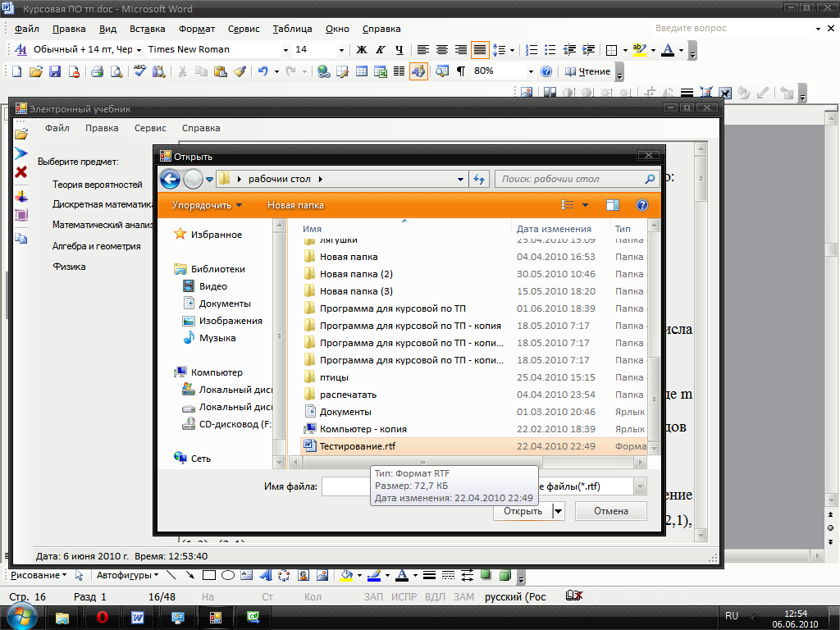
Task: Align text left in Word toolbar
Action: tap(423, 50)
